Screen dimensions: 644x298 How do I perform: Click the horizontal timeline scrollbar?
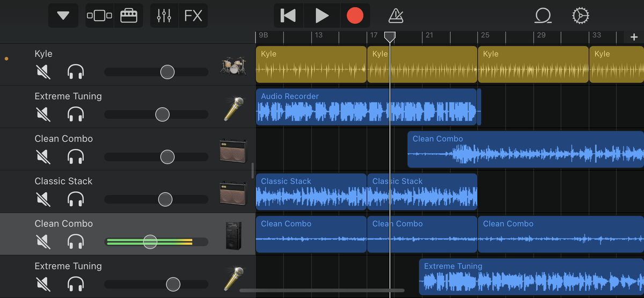point(322,290)
